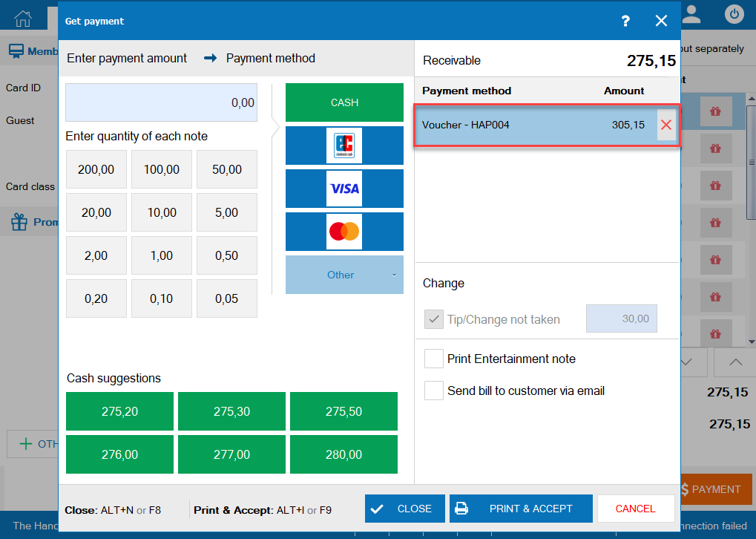The width and height of the screenshot is (756, 539).
Task: Click the gift icon beside the Voucher row
Action: (715, 111)
